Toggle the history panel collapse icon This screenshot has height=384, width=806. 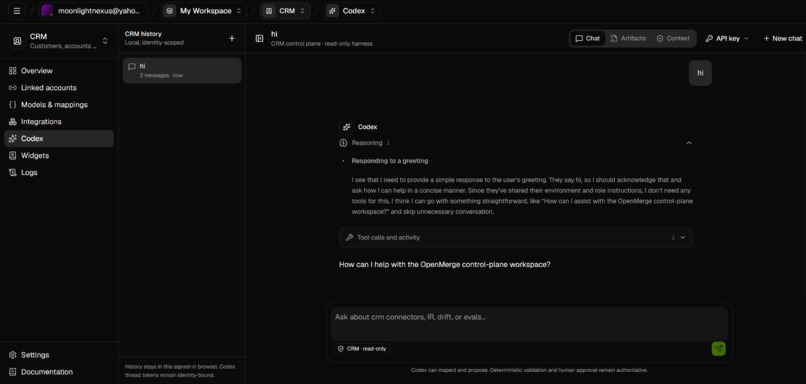[x=260, y=38]
